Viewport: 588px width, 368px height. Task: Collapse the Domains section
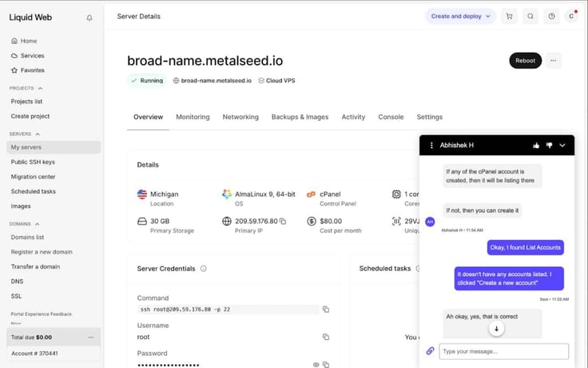click(37, 224)
